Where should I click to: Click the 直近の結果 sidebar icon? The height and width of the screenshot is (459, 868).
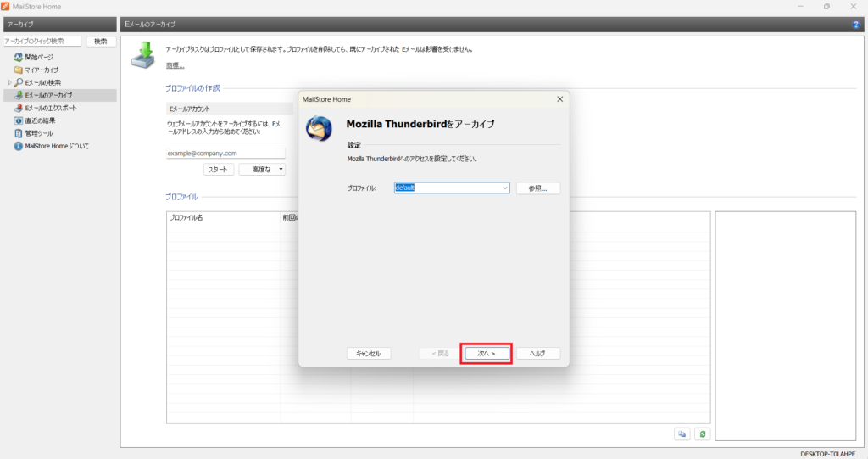coord(19,120)
